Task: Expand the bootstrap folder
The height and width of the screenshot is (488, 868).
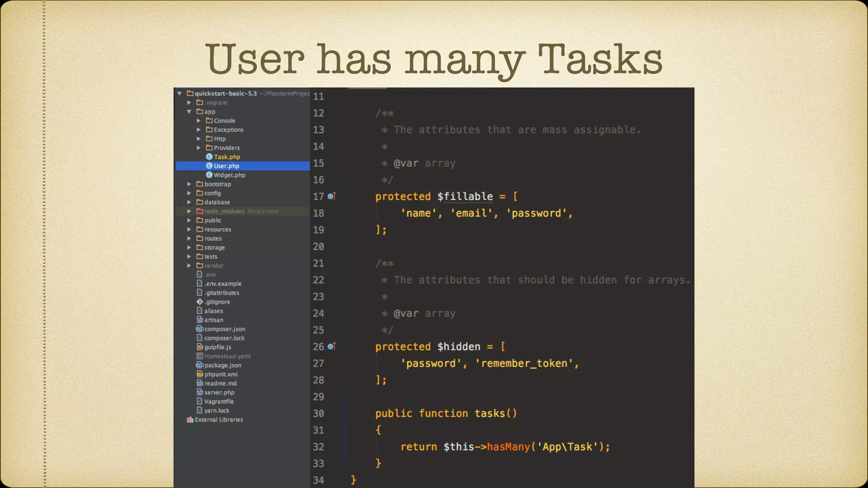Action: pos(189,184)
